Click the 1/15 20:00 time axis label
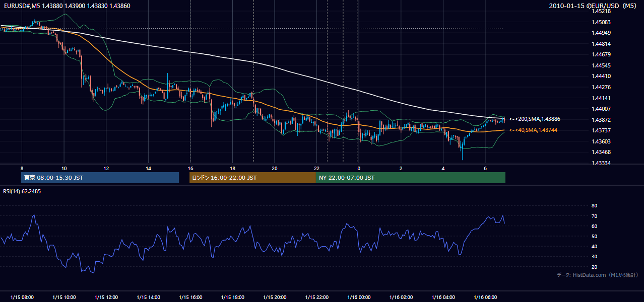 click(275, 297)
